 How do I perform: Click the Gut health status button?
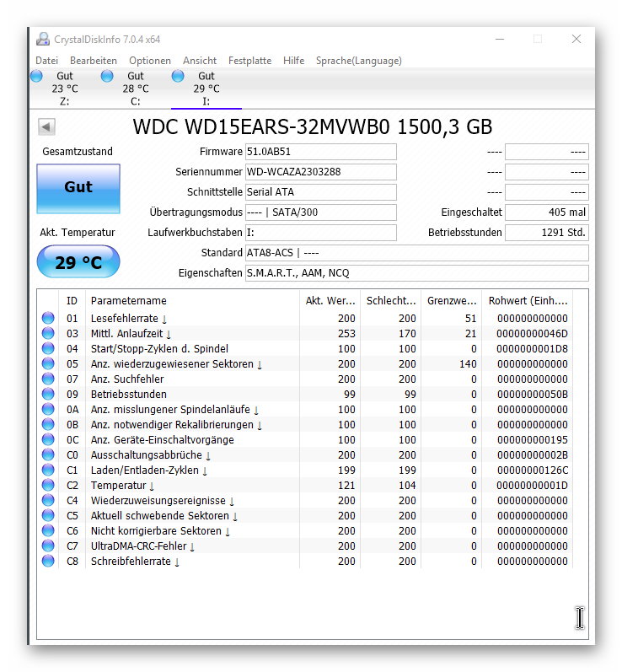tap(78, 188)
